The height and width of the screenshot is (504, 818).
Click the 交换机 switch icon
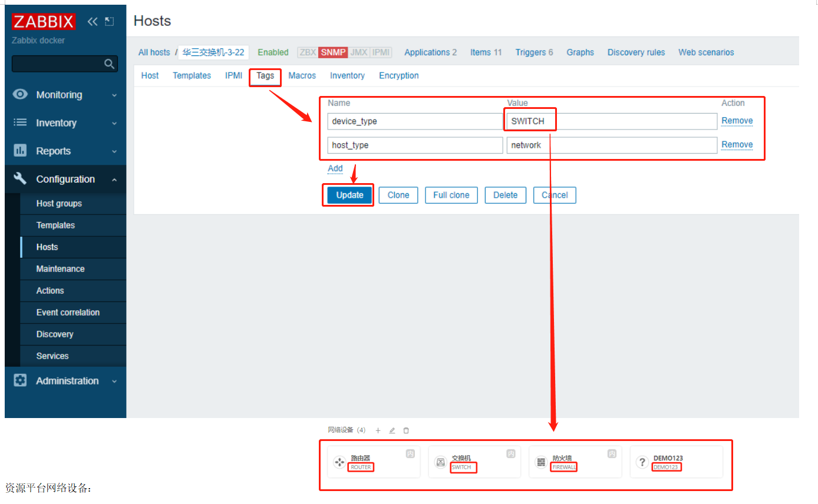[x=440, y=462]
